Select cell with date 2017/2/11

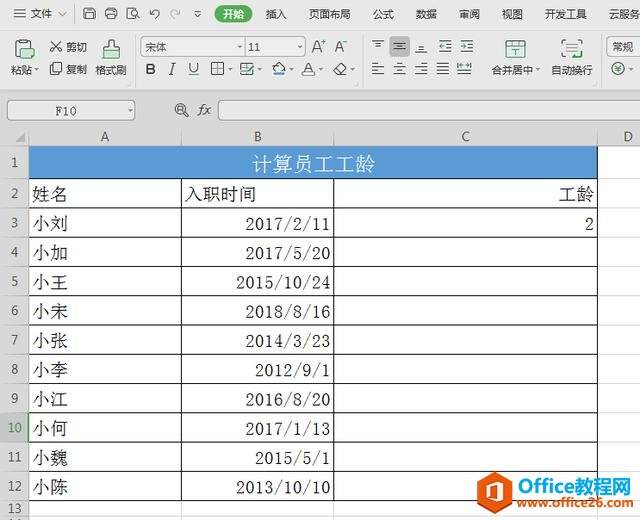coord(258,223)
